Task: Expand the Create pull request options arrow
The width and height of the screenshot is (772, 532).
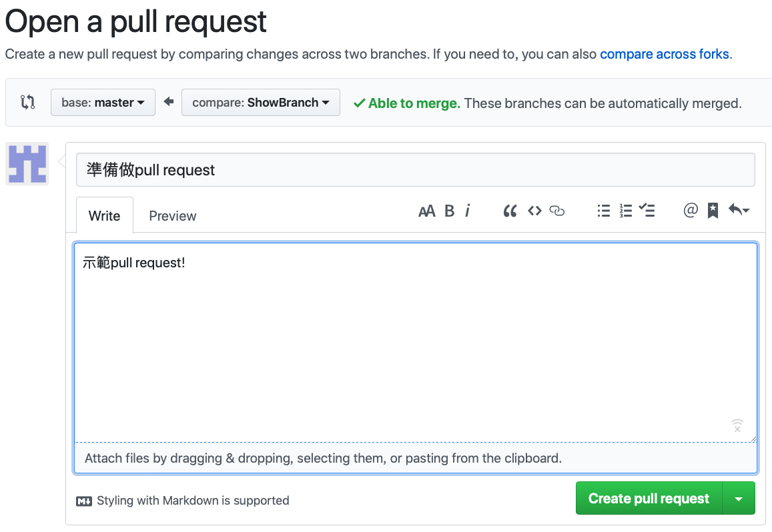Action: tap(739, 499)
